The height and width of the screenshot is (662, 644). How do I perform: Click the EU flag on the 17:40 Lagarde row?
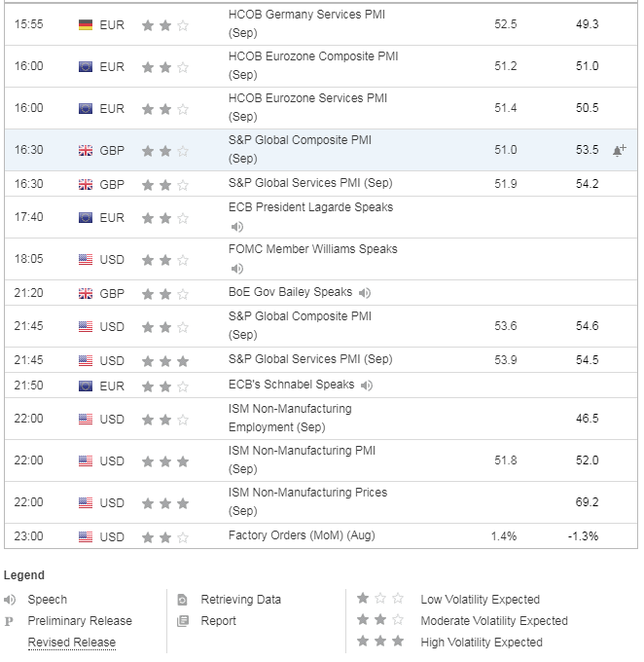[86, 217]
